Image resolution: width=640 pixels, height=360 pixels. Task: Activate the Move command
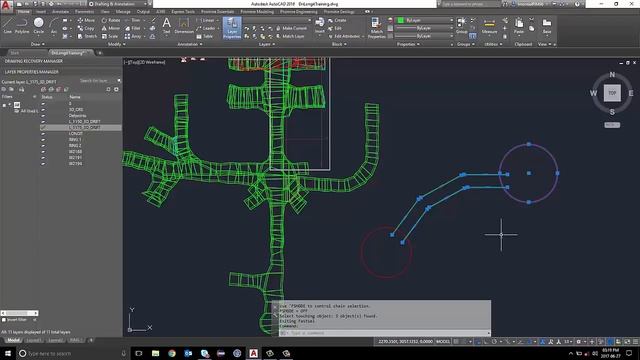(86, 20)
